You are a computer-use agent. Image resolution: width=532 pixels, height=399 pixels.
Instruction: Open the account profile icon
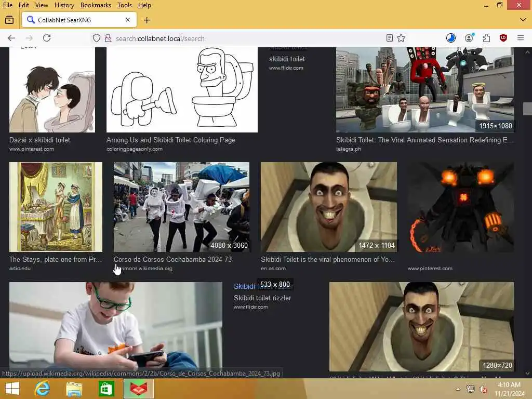[469, 38]
